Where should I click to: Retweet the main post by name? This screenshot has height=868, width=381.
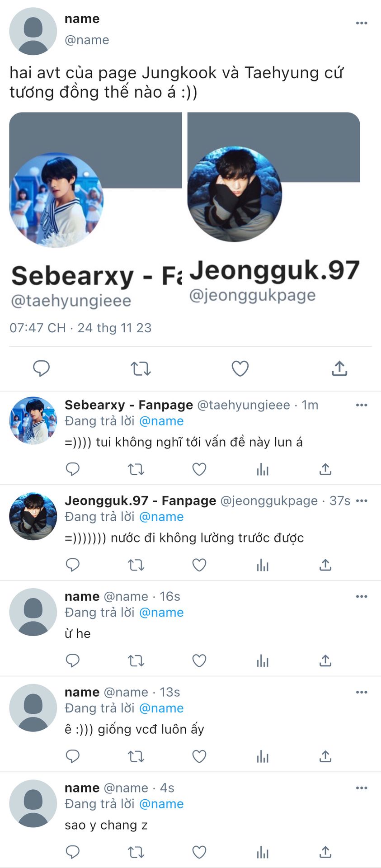141,369
